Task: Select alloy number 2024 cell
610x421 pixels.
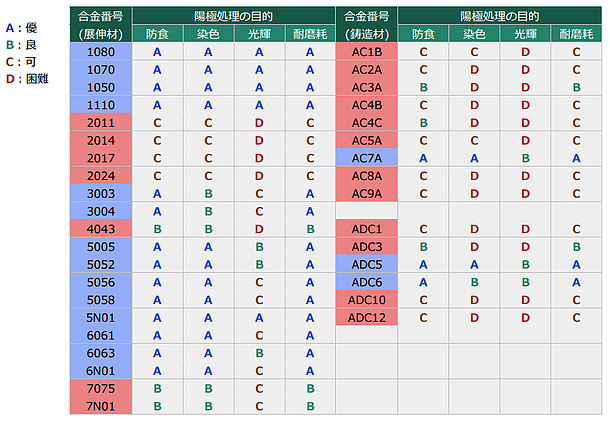Action: [x=100, y=175]
